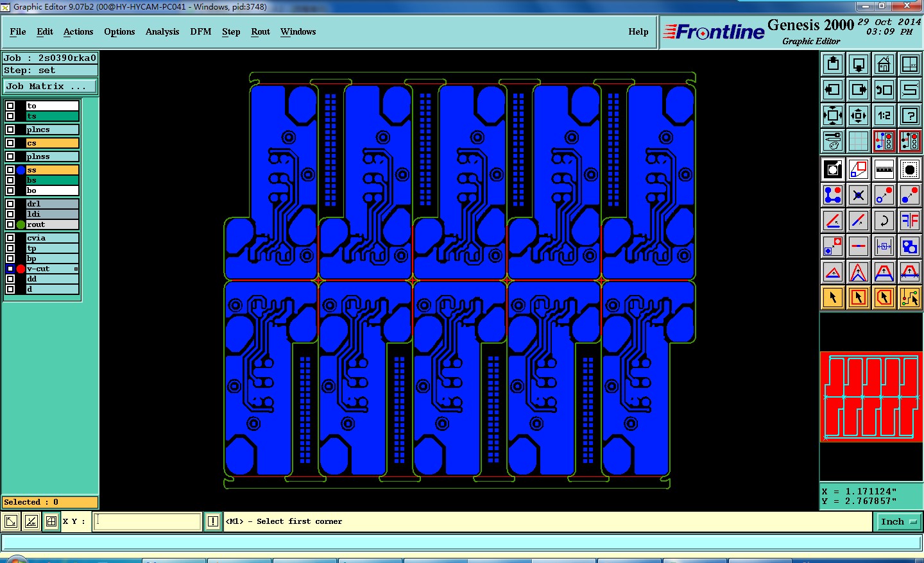Screen dimensions: 924x563
Task: Click the dimension width resize icon
Action: (x=884, y=246)
